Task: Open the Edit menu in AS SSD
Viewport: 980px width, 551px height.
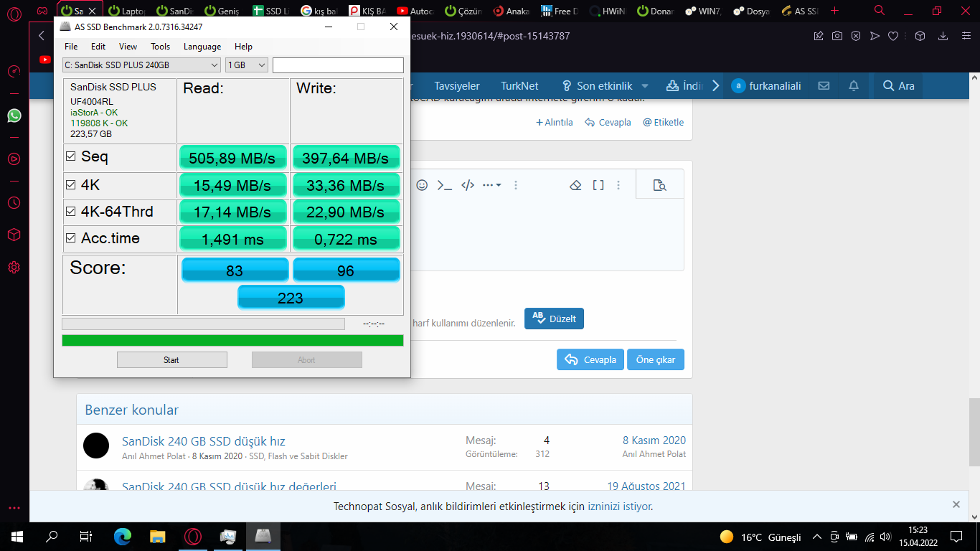Action: click(98, 47)
